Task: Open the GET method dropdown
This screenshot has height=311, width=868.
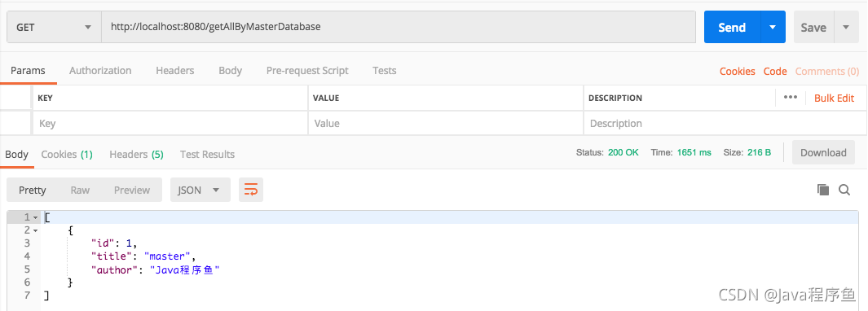Action: [54, 27]
